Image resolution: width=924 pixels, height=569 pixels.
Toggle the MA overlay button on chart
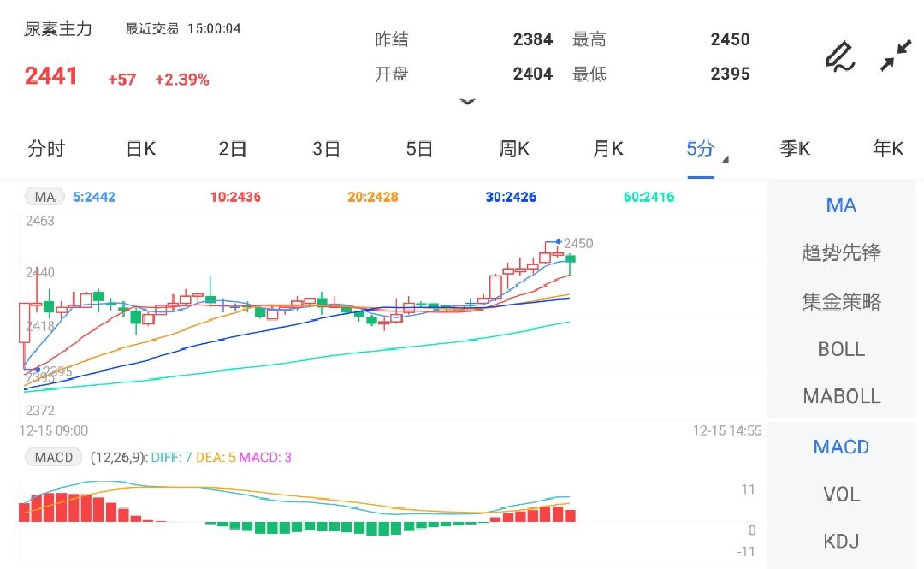pos(44,196)
